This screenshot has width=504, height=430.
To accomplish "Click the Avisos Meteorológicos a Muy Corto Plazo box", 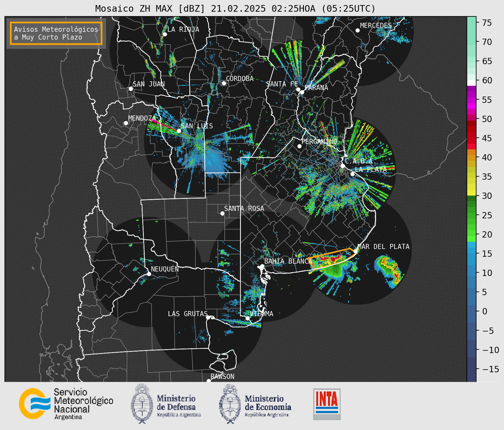I will click(x=56, y=33).
